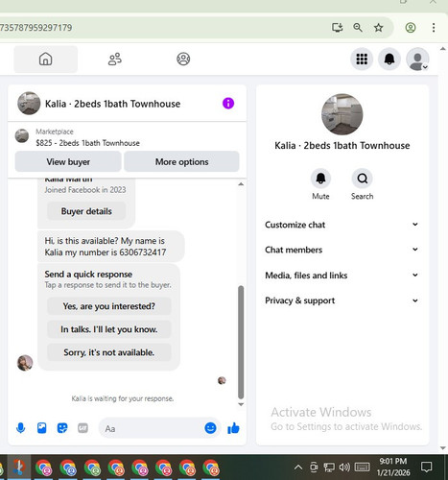This screenshot has height=480, width=448.
Task: Click the attach photo icon
Action: (x=42, y=428)
